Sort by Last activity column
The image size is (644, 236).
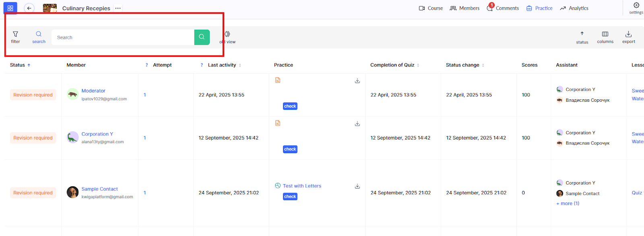pyautogui.click(x=225, y=65)
